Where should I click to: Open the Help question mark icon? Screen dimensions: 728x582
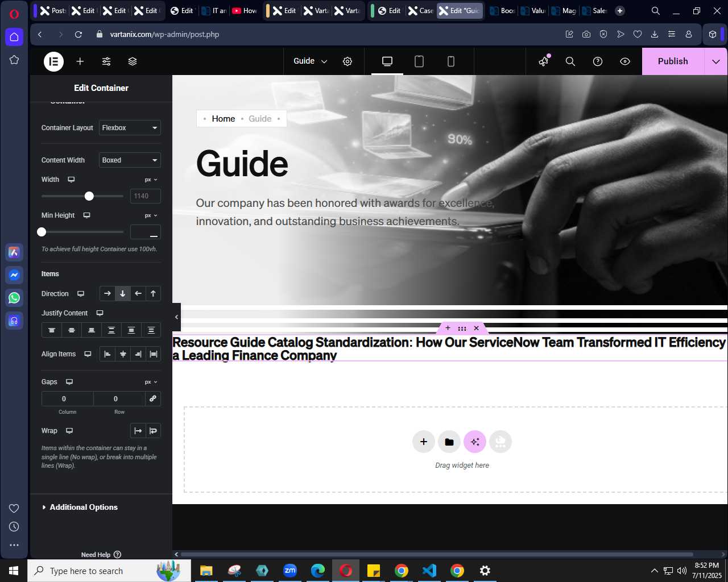(598, 61)
